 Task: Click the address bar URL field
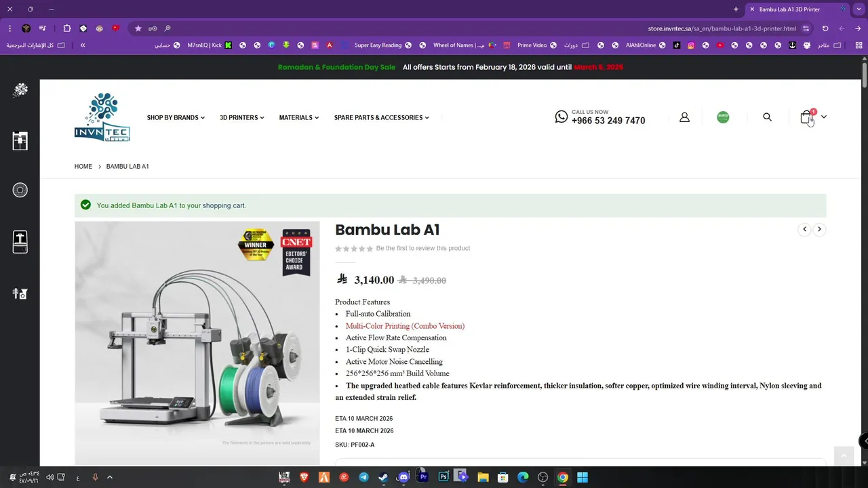coord(722,28)
